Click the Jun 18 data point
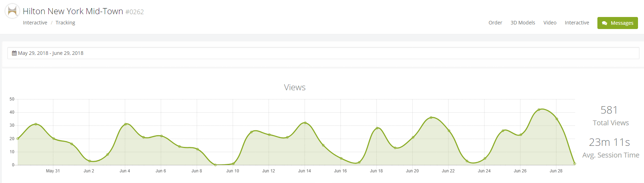Viewport: 644px width, 183px height. (377, 128)
